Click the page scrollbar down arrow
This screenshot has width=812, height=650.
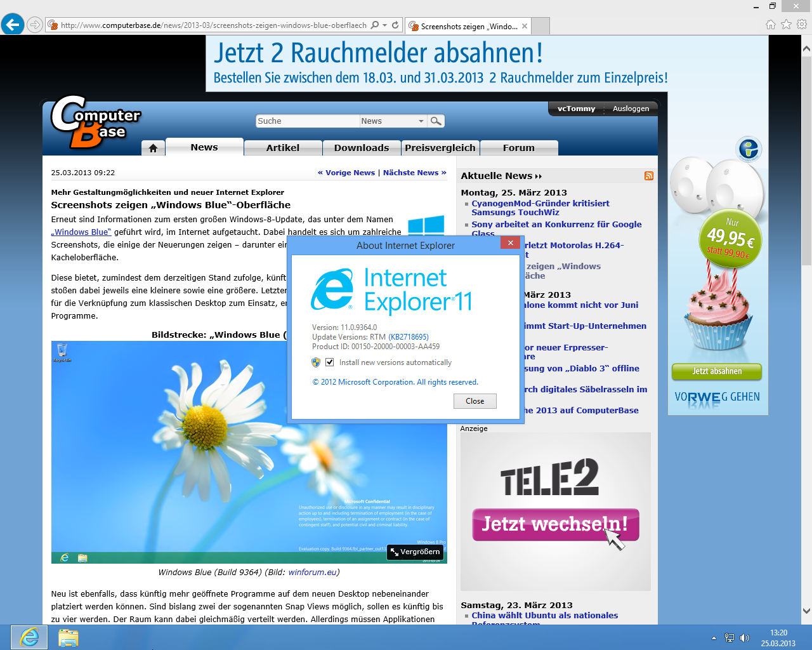click(x=806, y=611)
